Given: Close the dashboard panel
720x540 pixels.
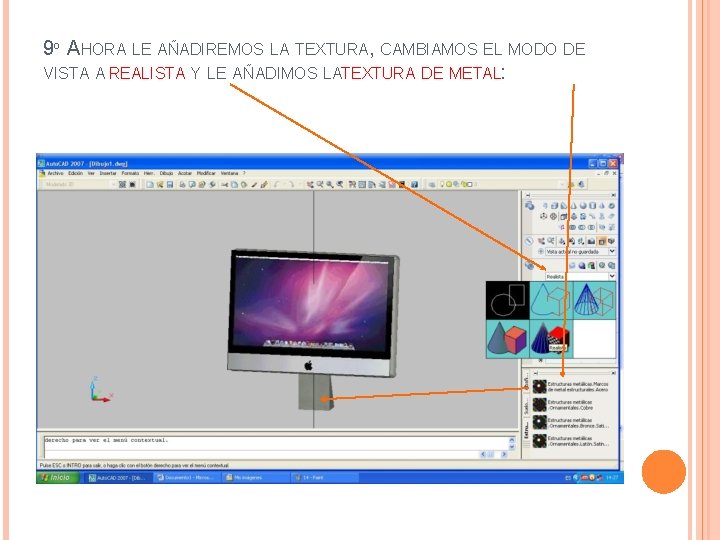Looking at the screenshot, I should [613, 195].
